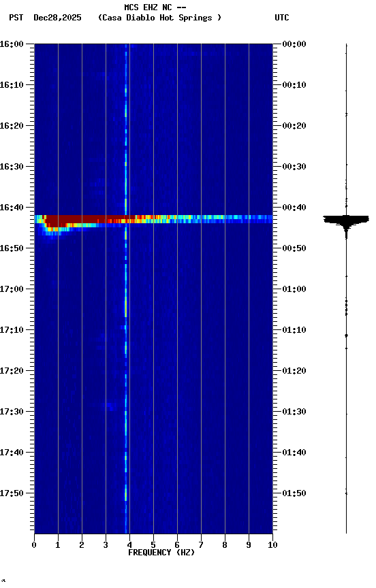This screenshot has height=588, width=376.
Task: Click the 01:00 UTC time label
Action: (x=294, y=289)
